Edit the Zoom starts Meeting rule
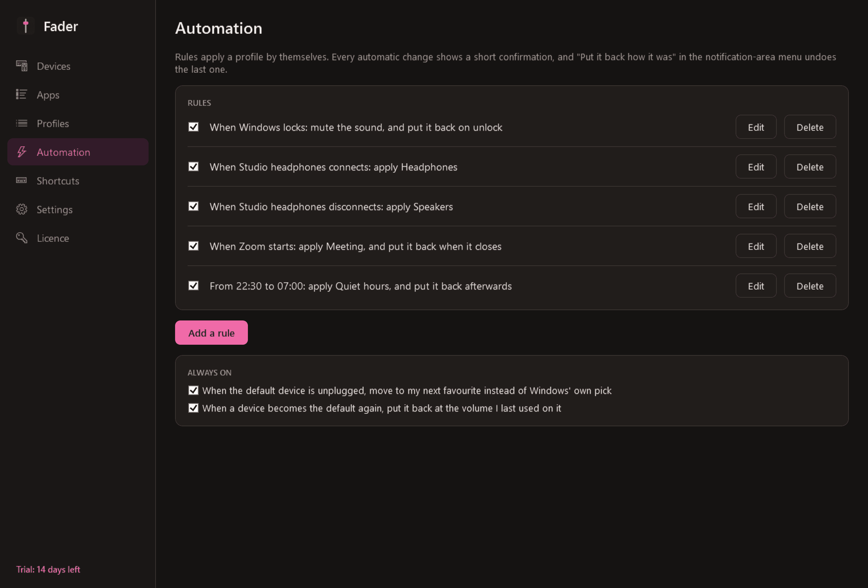The width and height of the screenshot is (868, 588). point(755,246)
